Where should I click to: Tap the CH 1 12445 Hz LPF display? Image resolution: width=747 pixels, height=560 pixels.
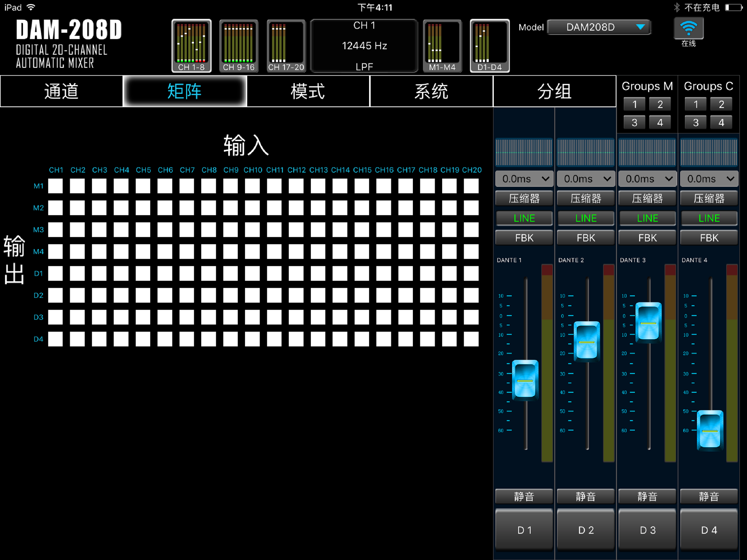pos(364,46)
